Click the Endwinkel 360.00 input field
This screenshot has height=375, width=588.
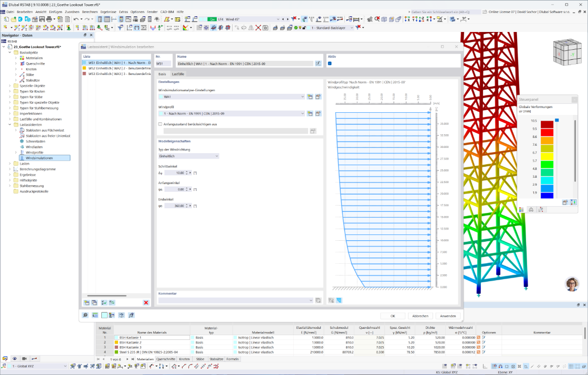coord(175,206)
